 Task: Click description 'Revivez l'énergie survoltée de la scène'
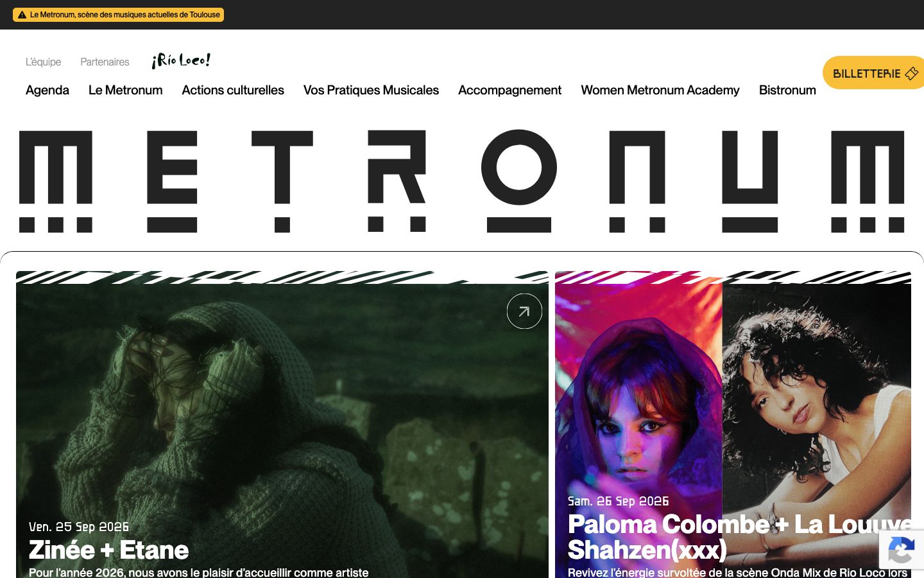[738, 572]
